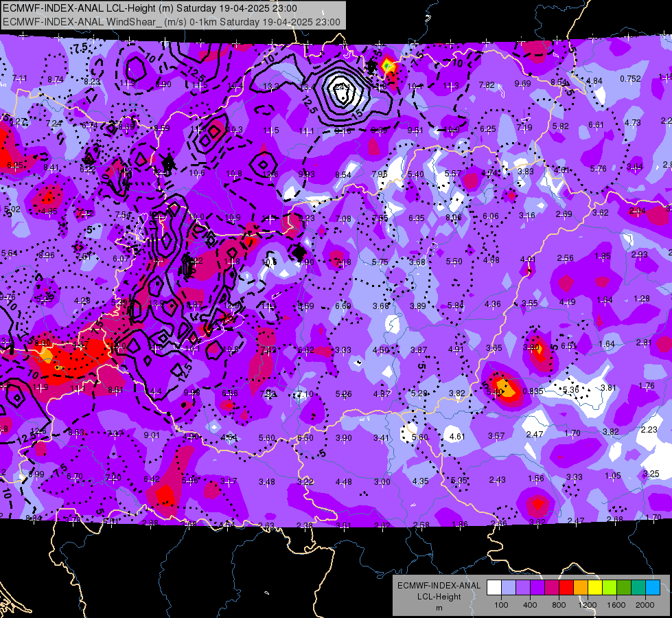Screen dimensions: 672x618
Task: Click the '2.69' grid value
Action: [564, 214]
